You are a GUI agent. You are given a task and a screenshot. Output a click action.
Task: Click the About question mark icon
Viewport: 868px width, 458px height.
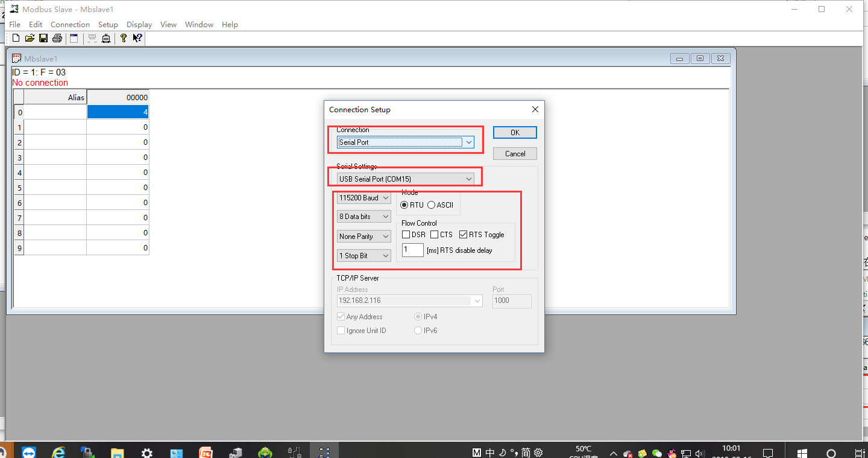(124, 38)
